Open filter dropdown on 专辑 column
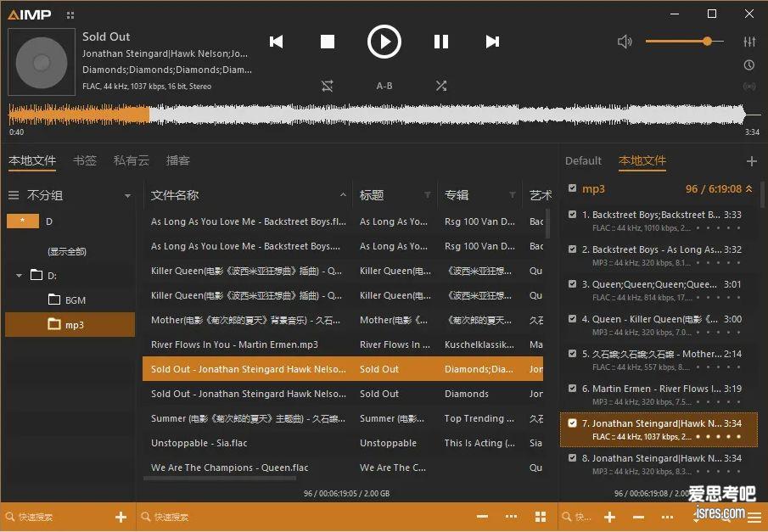Screen dimensions: 768x532 point(513,195)
